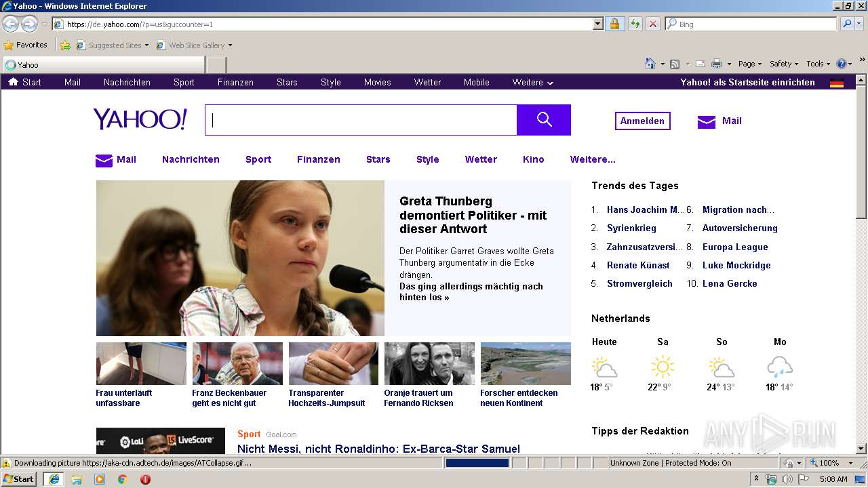Expand the Weitere dropdown in purple bar
The image size is (868, 488).
click(533, 83)
